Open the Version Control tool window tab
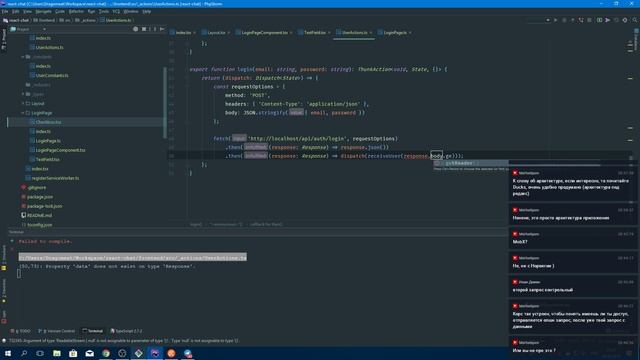 coord(56,331)
